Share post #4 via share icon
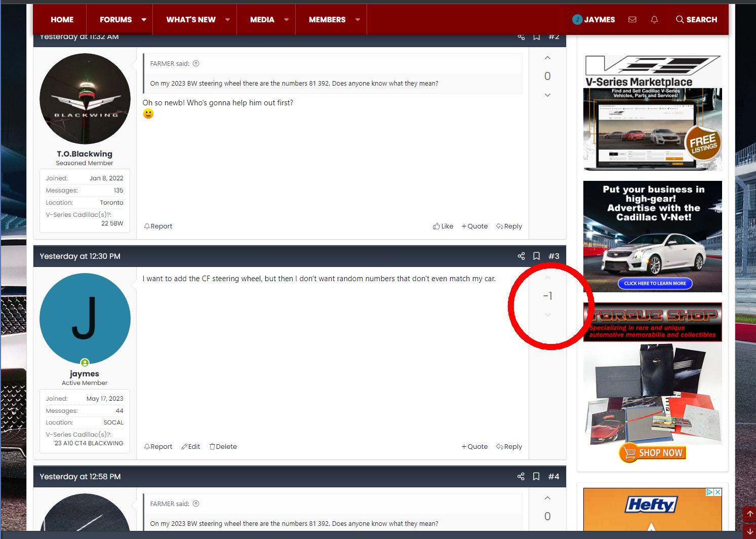This screenshot has height=539, width=756. (521, 477)
